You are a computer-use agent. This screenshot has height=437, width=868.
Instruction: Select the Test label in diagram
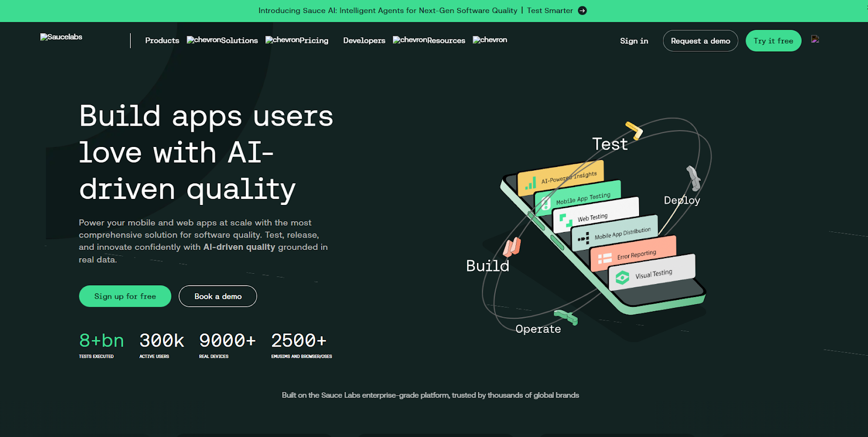(x=610, y=144)
